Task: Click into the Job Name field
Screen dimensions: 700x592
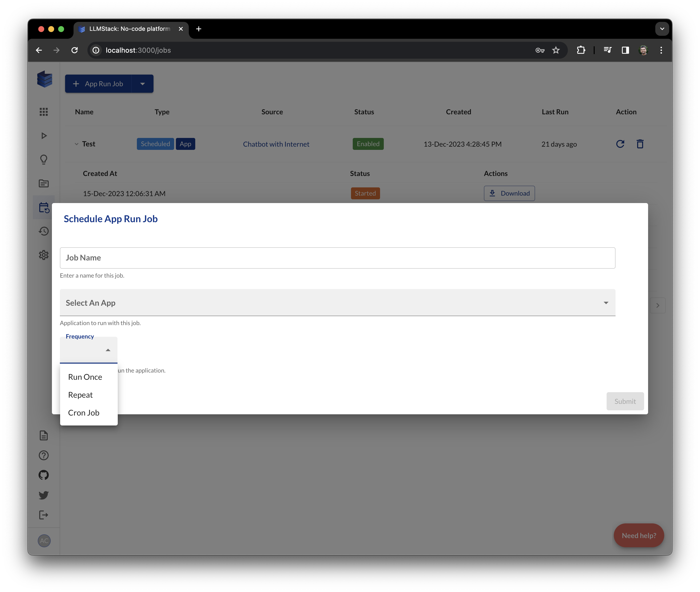Action: tap(337, 258)
